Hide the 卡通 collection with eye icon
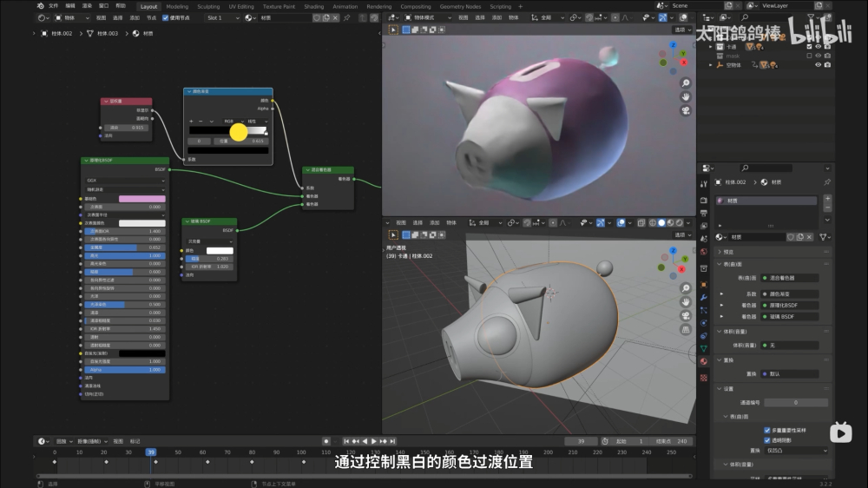 click(x=819, y=47)
